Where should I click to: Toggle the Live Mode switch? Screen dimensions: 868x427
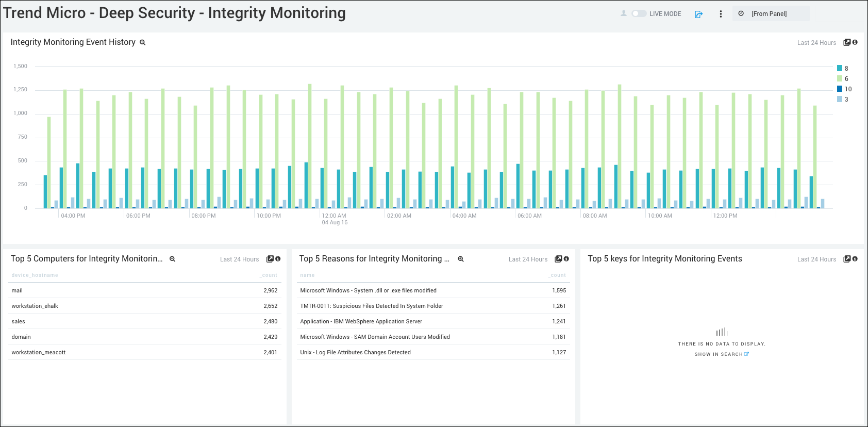point(639,14)
